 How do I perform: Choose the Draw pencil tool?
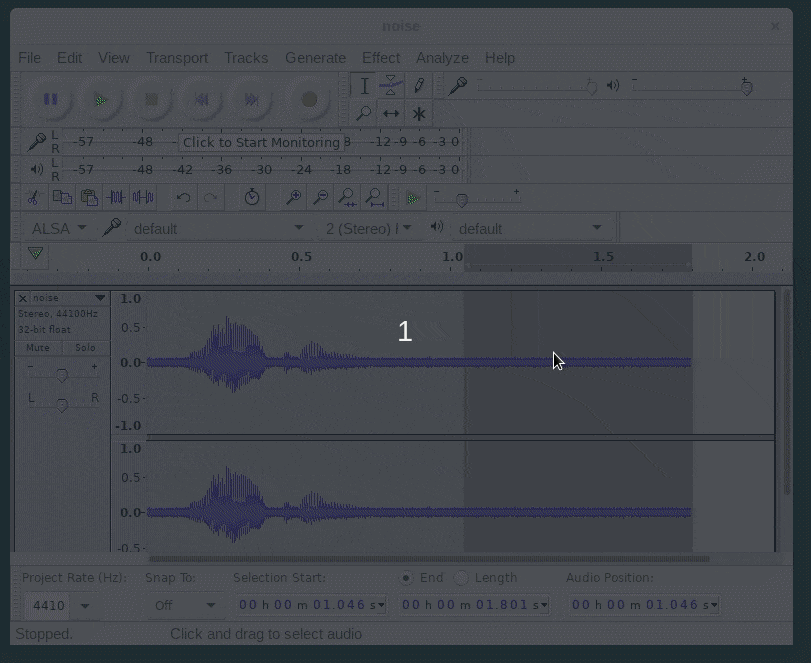click(419, 86)
